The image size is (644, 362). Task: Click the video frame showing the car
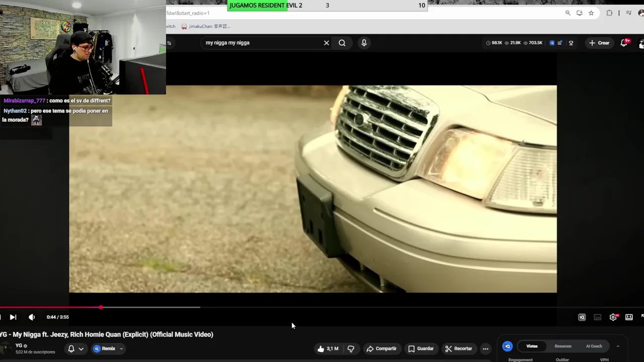coord(313,189)
